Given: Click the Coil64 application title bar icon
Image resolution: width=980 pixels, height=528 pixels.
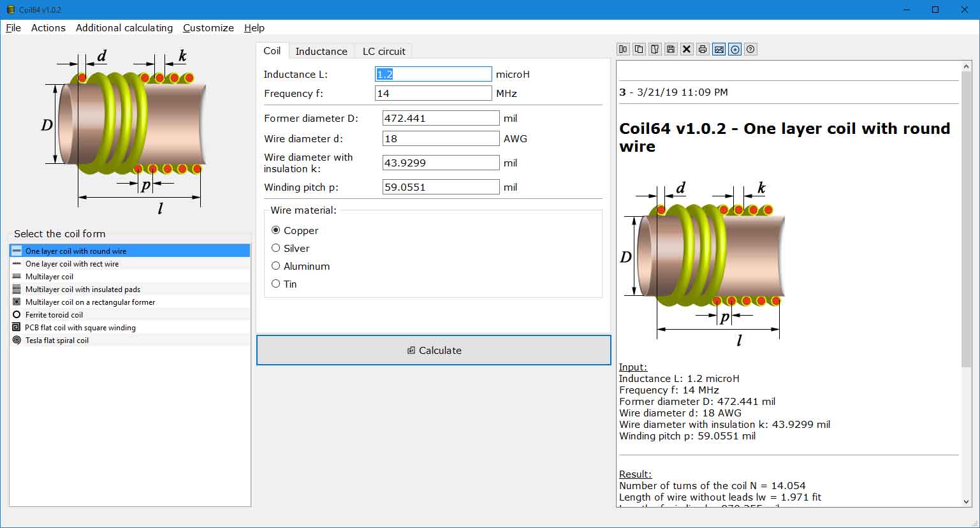Looking at the screenshot, I should [10, 10].
